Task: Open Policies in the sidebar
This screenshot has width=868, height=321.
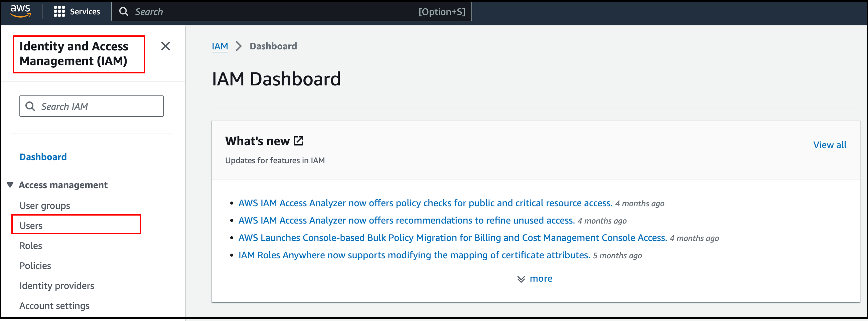Action: coord(35,266)
